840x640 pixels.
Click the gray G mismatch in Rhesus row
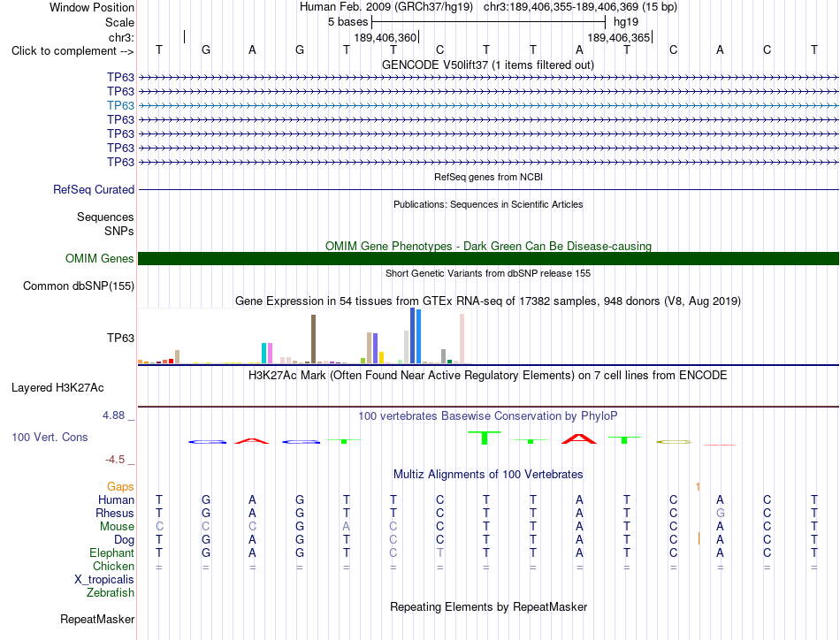click(x=720, y=513)
